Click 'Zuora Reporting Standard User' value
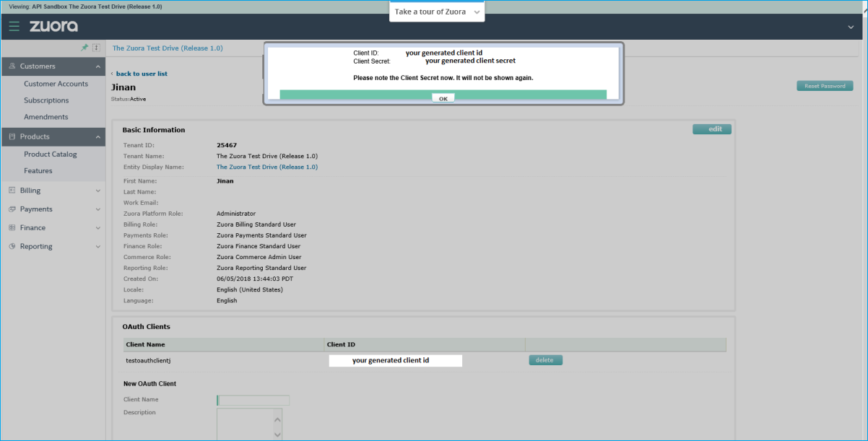Screen dimensions: 868x441 pos(261,268)
